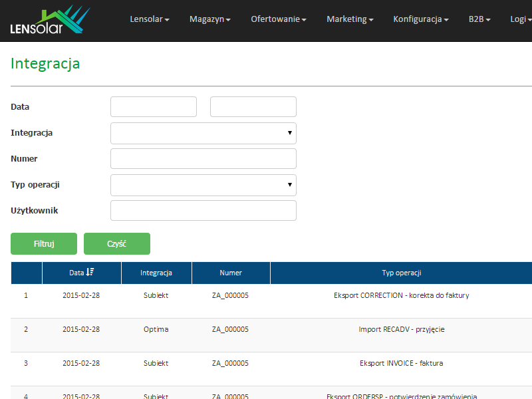
Task: Open the Marketing menu
Action: click(x=349, y=19)
